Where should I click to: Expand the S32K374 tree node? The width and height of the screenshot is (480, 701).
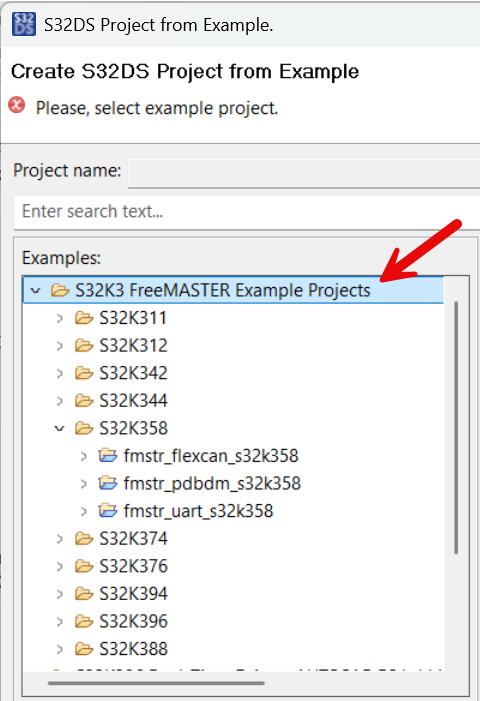click(60, 539)
